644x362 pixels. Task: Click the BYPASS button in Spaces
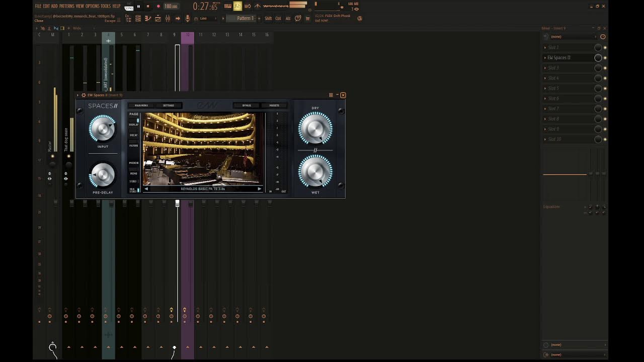coord(247,106)
